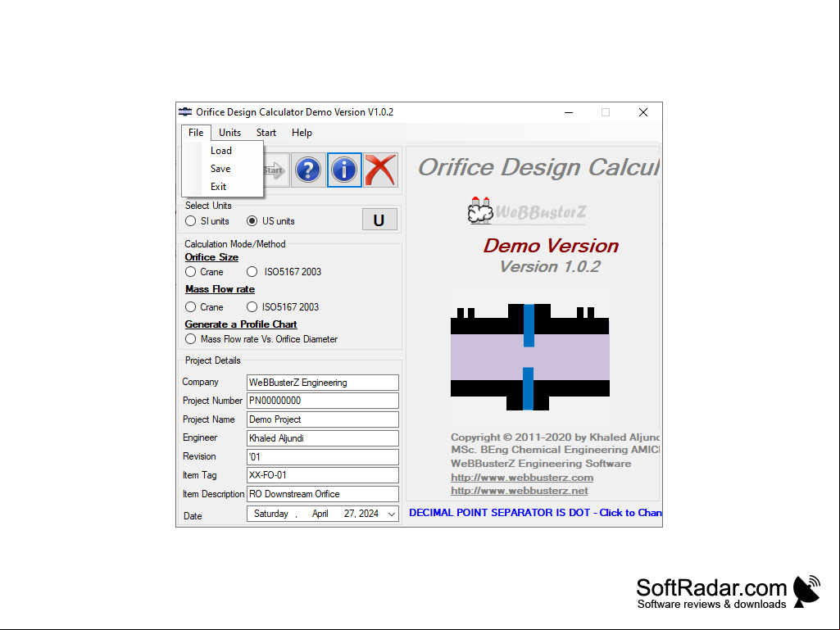Edit the Item Tag field
The height and width of the screenshot is (630, 840).
coord(323,475)
